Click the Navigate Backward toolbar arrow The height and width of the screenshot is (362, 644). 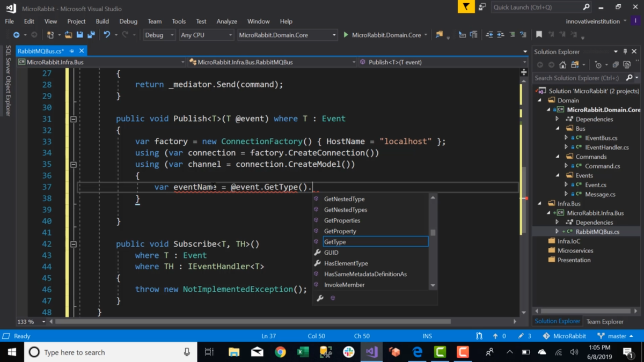pyautogui.click(x=16, y=35)
